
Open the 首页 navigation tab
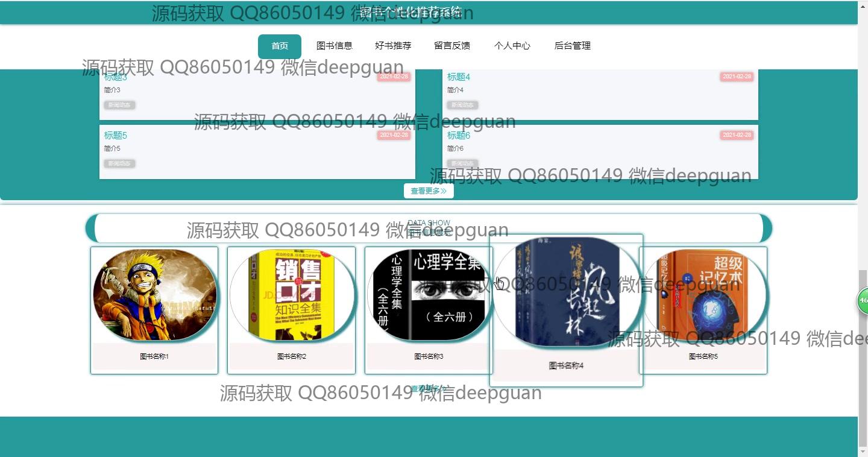click(x=279, y=46)
